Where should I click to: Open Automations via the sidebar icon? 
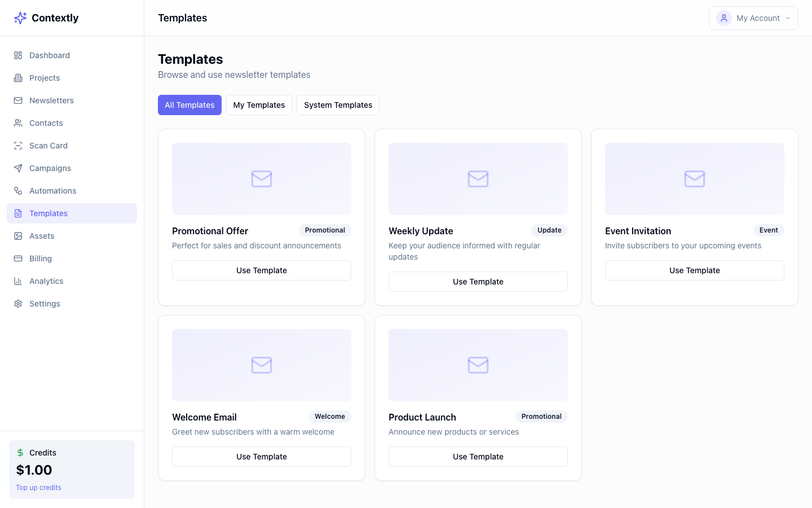(18, 190)
